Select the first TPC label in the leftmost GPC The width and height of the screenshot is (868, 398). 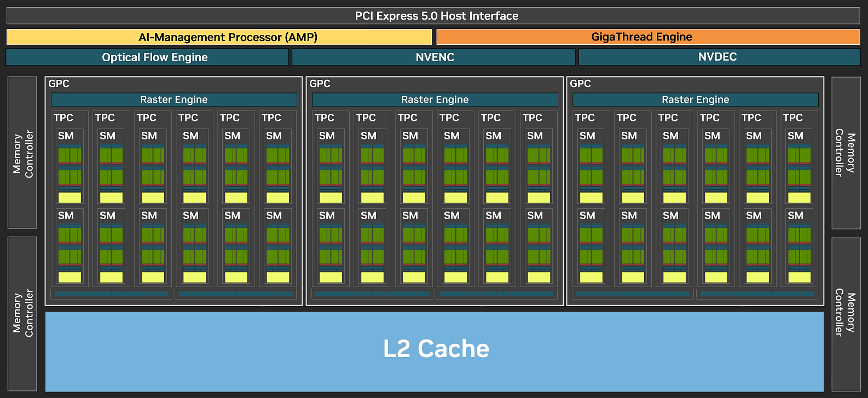pyautogui.click(x=63, y=118)
